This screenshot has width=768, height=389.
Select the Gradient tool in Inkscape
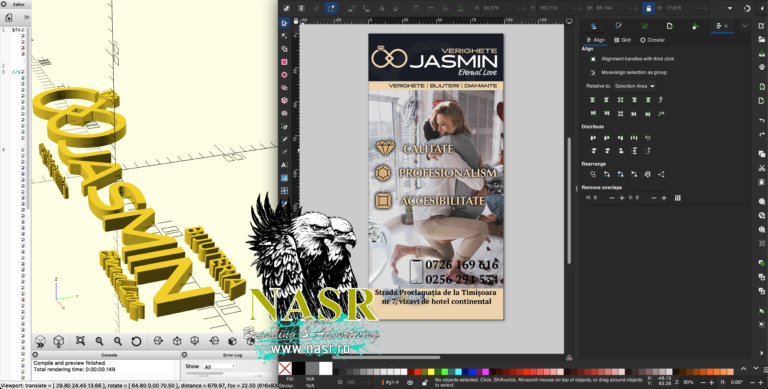tap(284, 178)
